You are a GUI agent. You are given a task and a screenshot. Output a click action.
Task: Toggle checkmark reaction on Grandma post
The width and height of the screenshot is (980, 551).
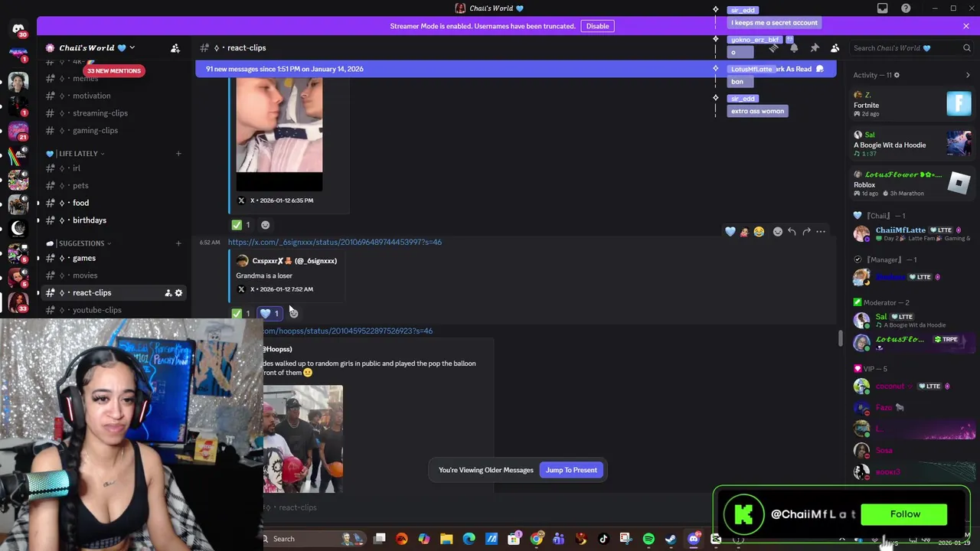(242, 313)
